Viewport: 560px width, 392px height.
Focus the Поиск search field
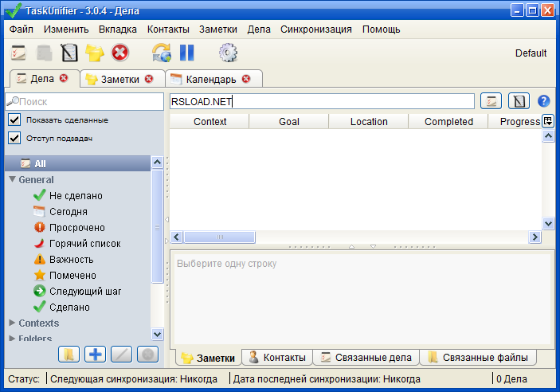(84, 101)
